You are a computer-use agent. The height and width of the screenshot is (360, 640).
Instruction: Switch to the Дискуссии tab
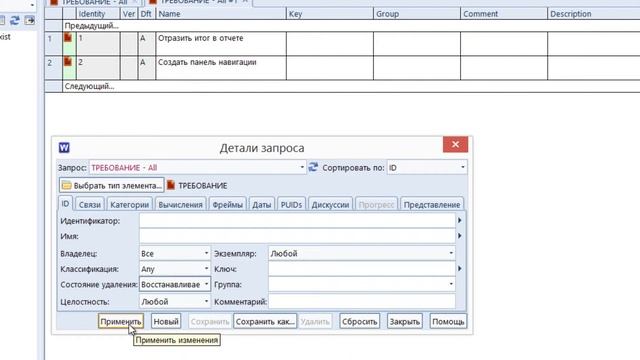330,204
